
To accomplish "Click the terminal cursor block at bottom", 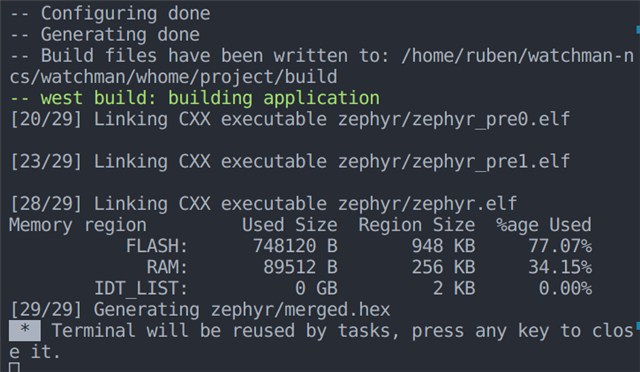I will tap(14, 367).
